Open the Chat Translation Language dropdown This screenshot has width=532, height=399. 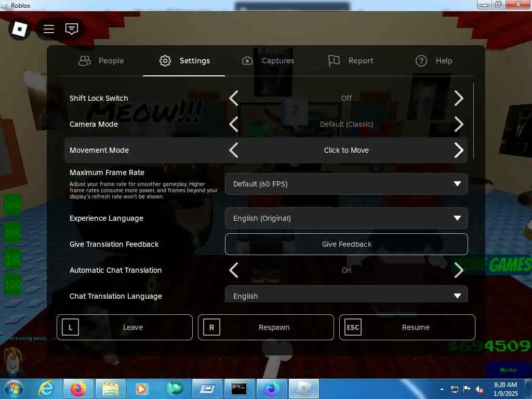click(347, 295)
